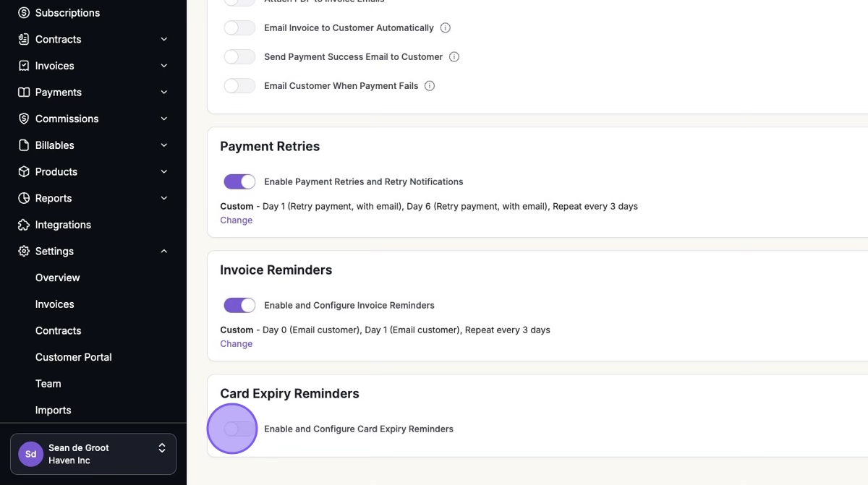
Task: Go to Team settings page
Action: (x=48, y=384)
